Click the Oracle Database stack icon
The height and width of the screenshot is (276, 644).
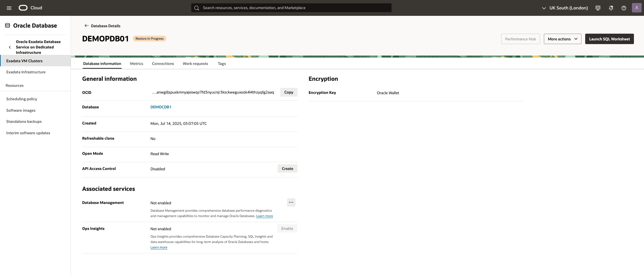(7, 26)
